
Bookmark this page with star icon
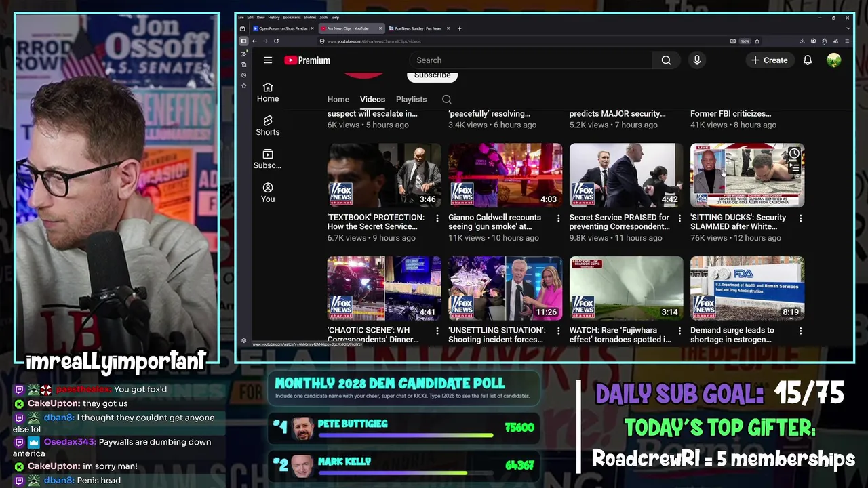point(757,41)
